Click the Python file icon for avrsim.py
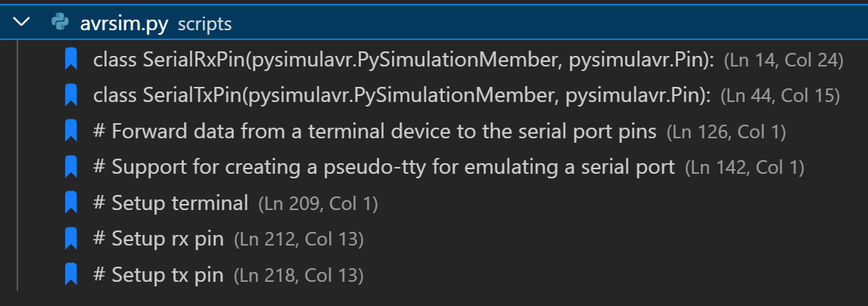This screenshot has width=868, height=306. 60,23
